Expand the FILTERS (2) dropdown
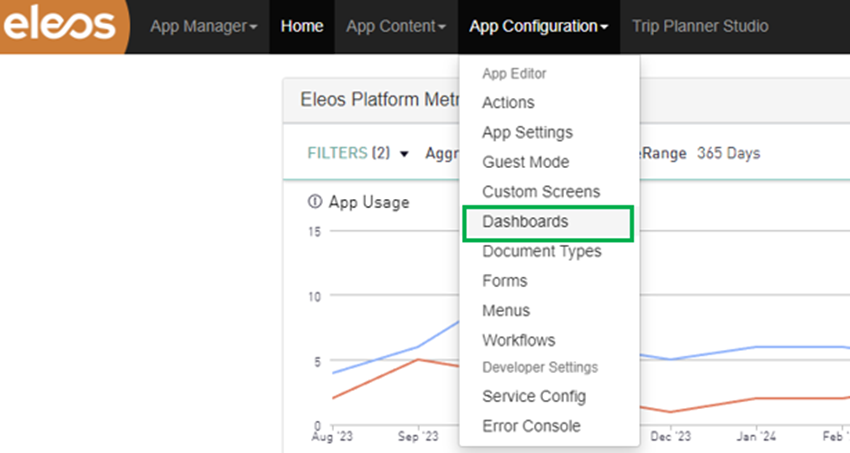 pyautogui.click(x=358, y=153)
